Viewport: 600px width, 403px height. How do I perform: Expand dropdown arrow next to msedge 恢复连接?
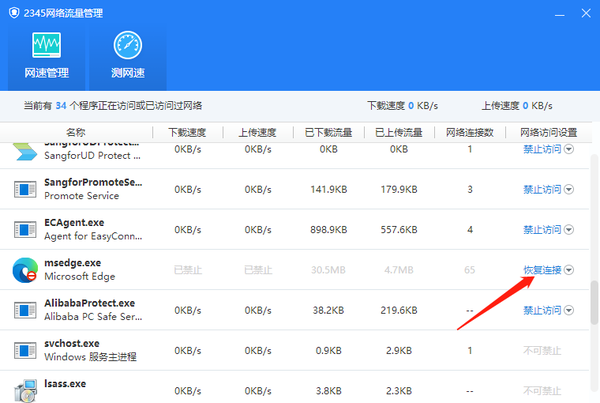coord(569,270)
